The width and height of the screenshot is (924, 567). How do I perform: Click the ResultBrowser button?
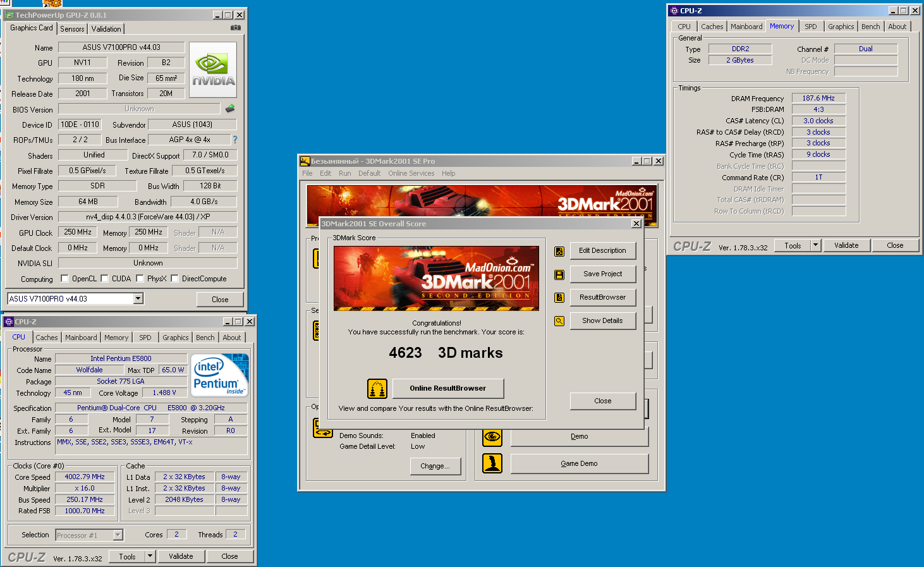tap(603, 298)
